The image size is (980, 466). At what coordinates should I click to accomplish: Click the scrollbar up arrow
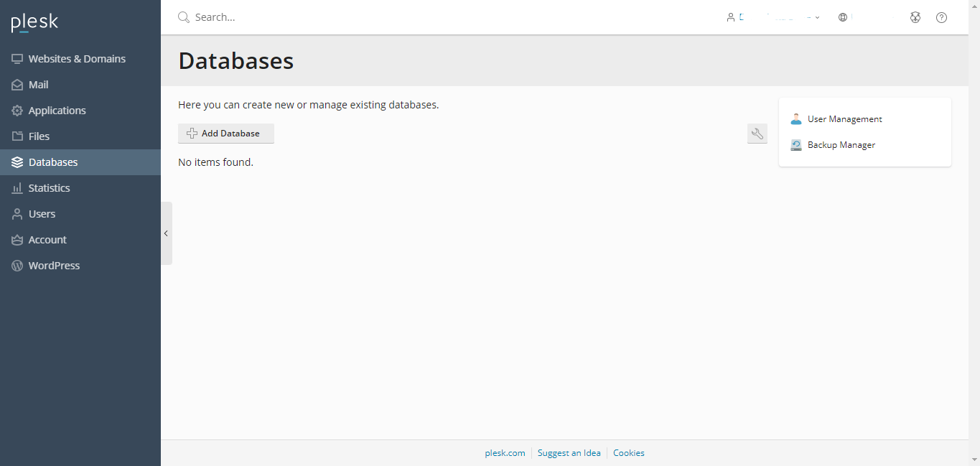pyautogui.click(x=974, y=6)
